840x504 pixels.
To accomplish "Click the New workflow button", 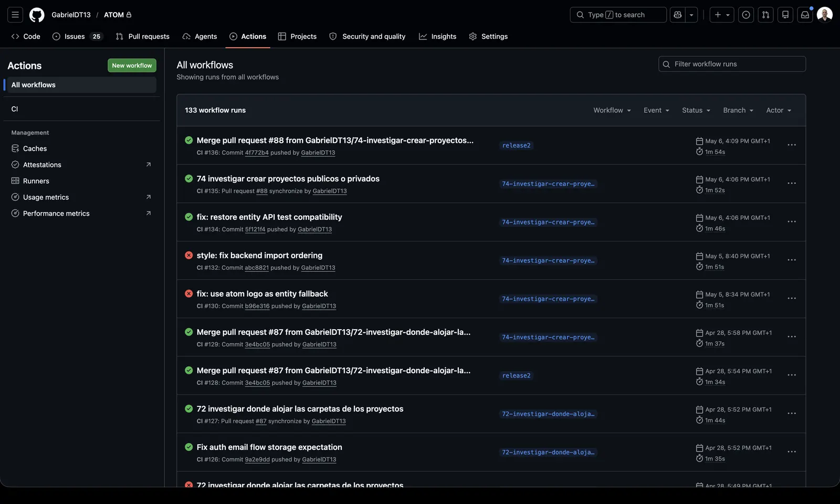I will (x=132, y=66).
